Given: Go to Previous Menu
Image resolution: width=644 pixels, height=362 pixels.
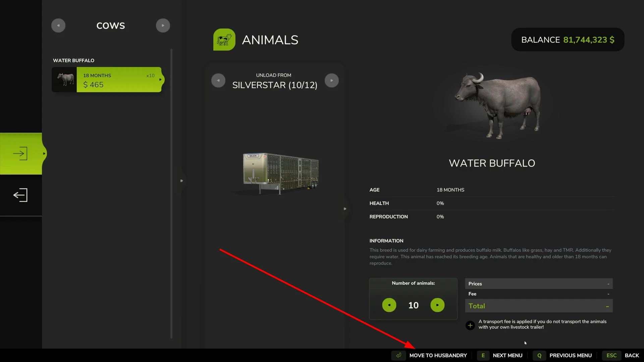Looking at the screenshot, I should click(x=571, y=355).
